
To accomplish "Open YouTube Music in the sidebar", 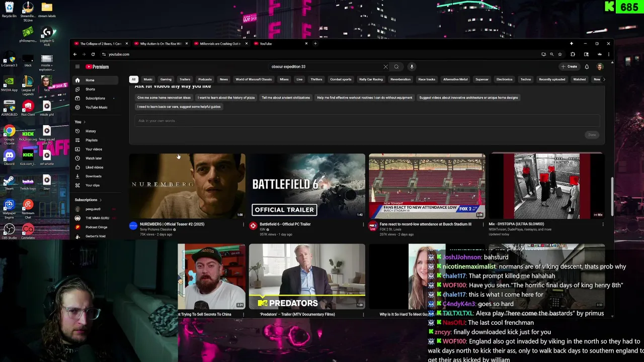I will (x=96, y=107).
